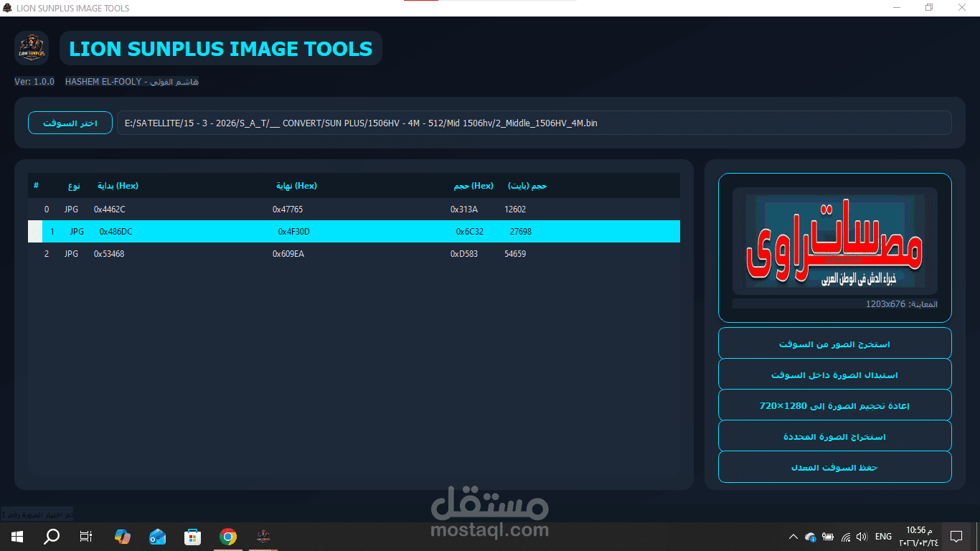Click the HASHEM EL-FOOLY author label
This screenshot has height=551, width=980.
coord(132,82)
